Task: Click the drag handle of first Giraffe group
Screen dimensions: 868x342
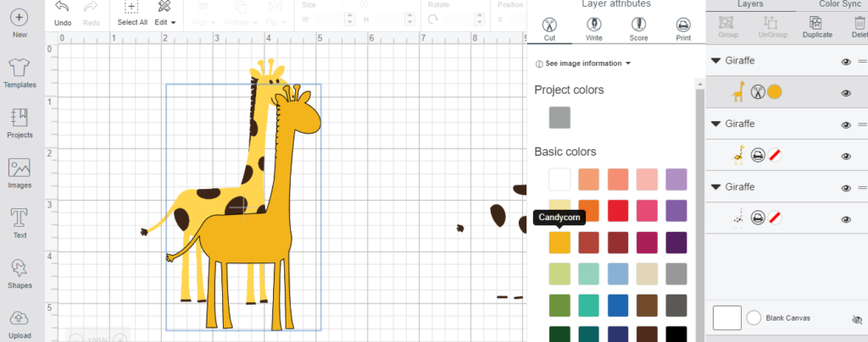Action: [x=862, y=61]
